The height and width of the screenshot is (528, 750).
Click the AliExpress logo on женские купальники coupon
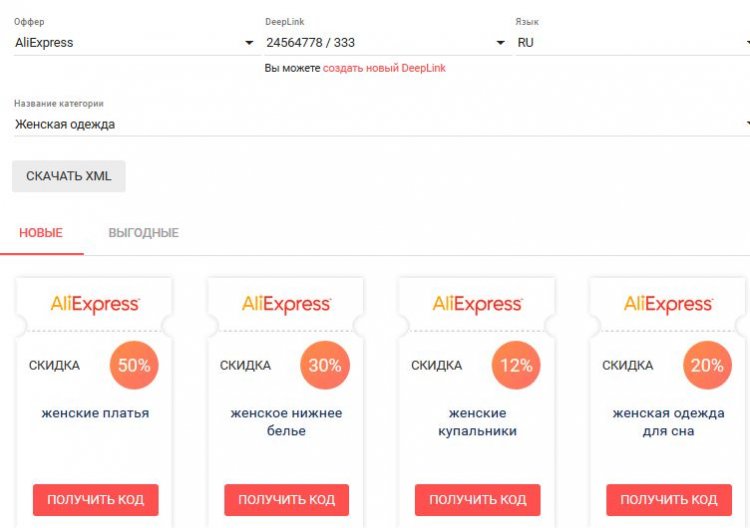tap(477, 304)
